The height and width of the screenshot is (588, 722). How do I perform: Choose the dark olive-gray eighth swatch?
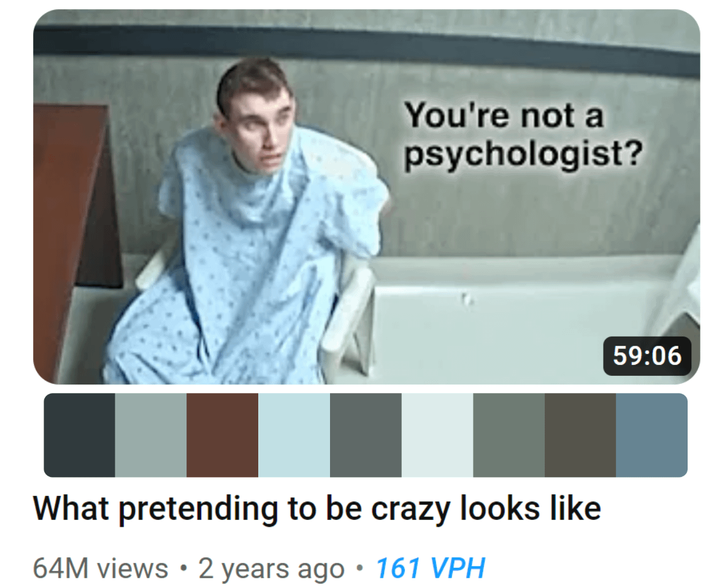[580, 435]
